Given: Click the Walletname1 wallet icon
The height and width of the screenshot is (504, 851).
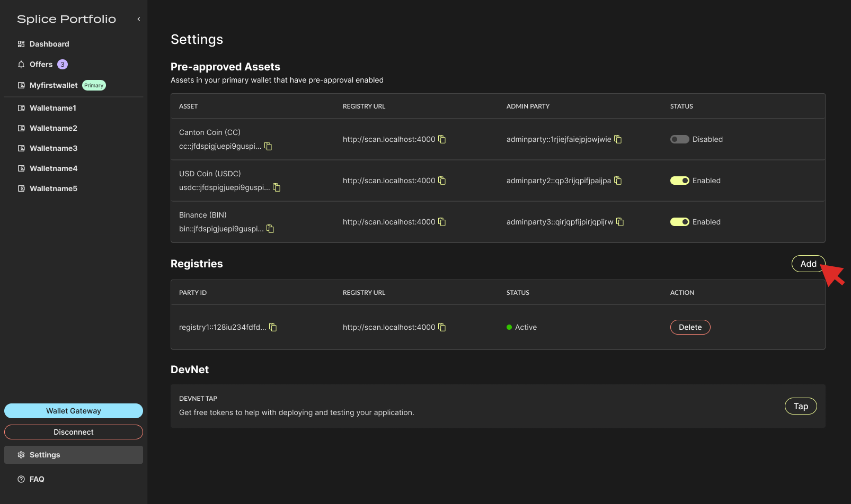Looking at the screenshot, I should pyautogui.click(x=21, y=108).
